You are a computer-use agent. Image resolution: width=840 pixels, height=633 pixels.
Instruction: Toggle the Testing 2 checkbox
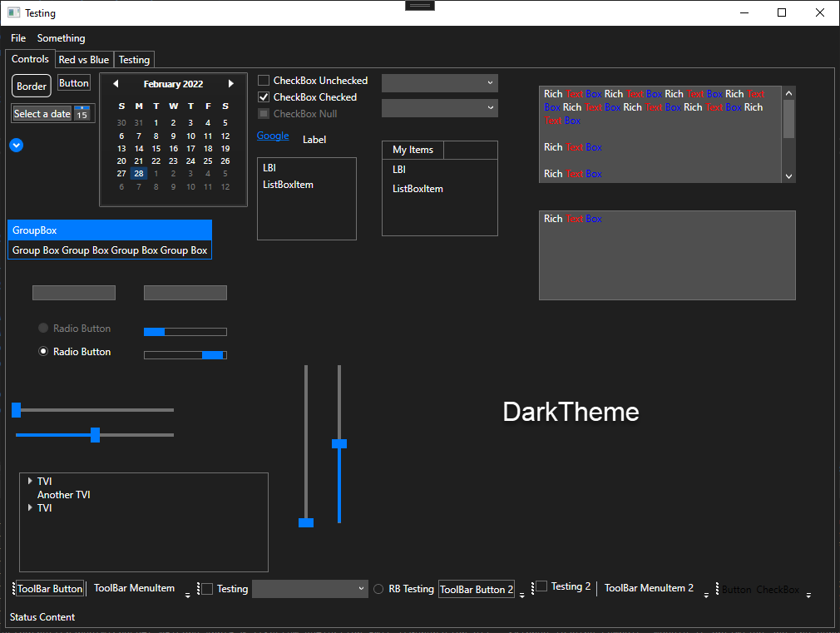point(541,586)
